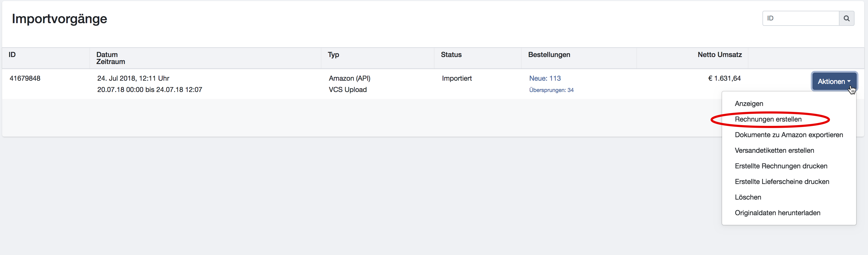Image resolution: width=868 pixels, height=255 pixels.
Task: Choose Originaldaten herunterladen option
Action: tap(777, 213)
